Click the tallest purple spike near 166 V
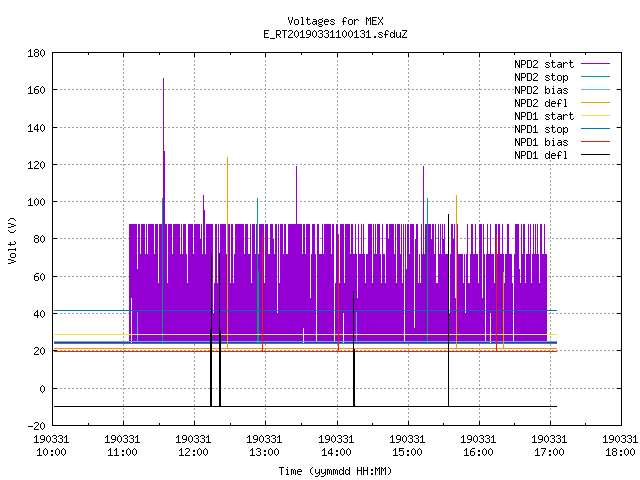Screen dimensions: 640x480 tap(164, 151)
